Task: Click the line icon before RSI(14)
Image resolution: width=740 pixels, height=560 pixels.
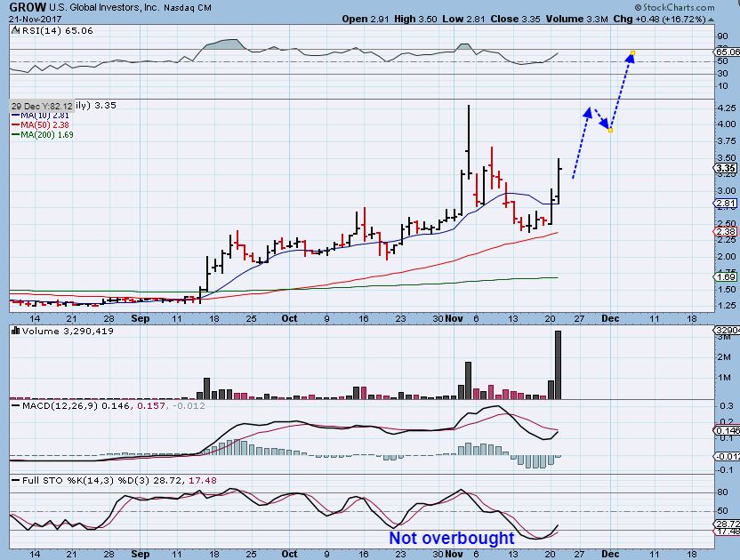Action: coord(16,30)
